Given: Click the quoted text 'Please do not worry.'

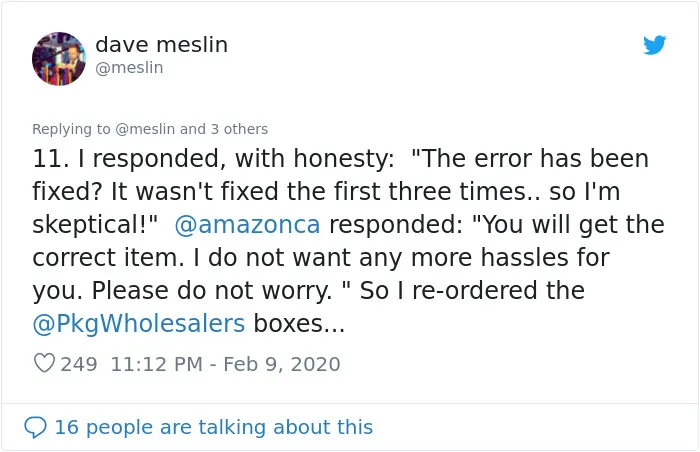Looking at the screenshot, I should (212, 291).
